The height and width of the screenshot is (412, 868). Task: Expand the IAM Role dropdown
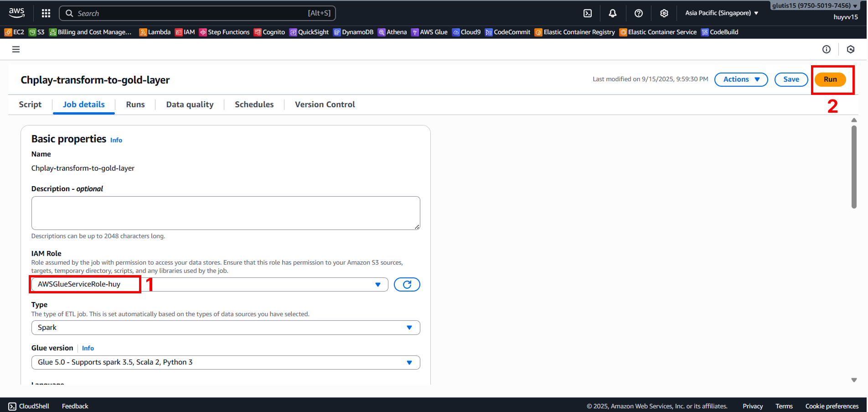pyautogui.click(x=377, y=284)
